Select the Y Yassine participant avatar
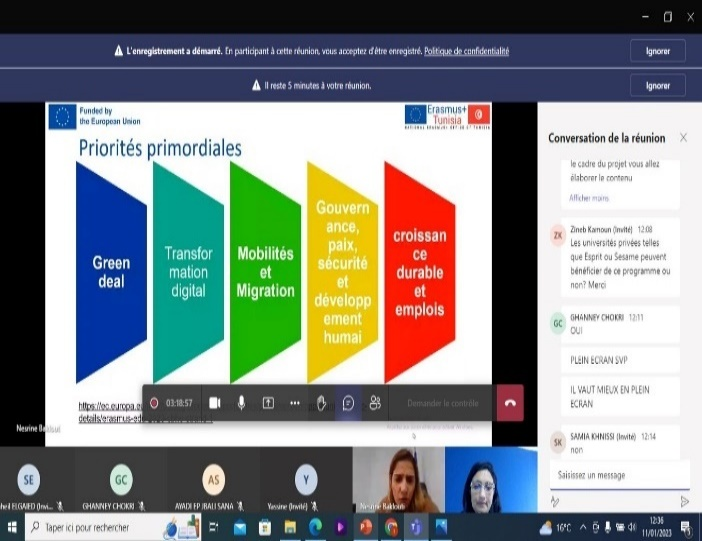This screenshot has width=702, height=541. (x=306, y=480)
